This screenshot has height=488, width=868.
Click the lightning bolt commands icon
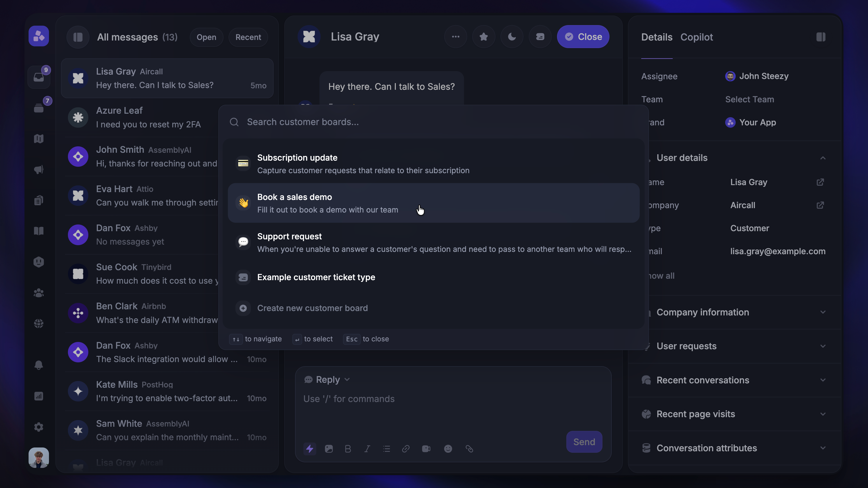click(x=310, y=449)
